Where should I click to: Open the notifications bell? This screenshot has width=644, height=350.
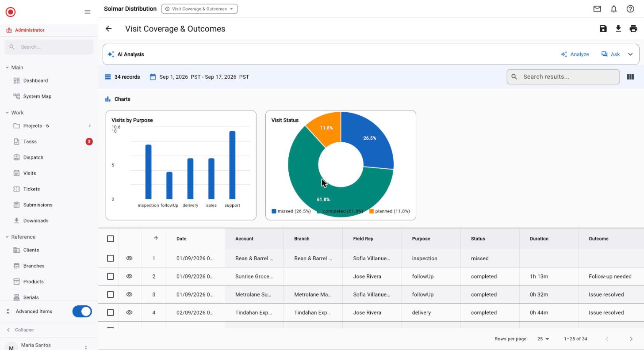(x=614, y=9)
